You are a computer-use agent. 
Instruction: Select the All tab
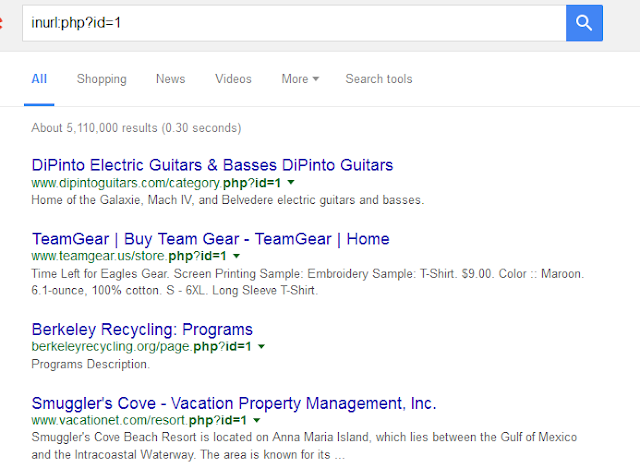pyautogui.click(x=39, y=79)
